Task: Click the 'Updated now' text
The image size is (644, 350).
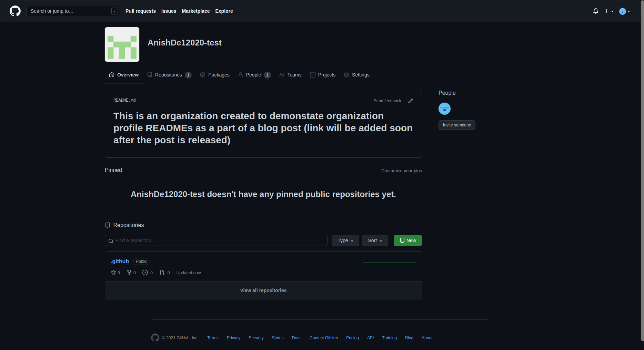Action: pos(189,273)
